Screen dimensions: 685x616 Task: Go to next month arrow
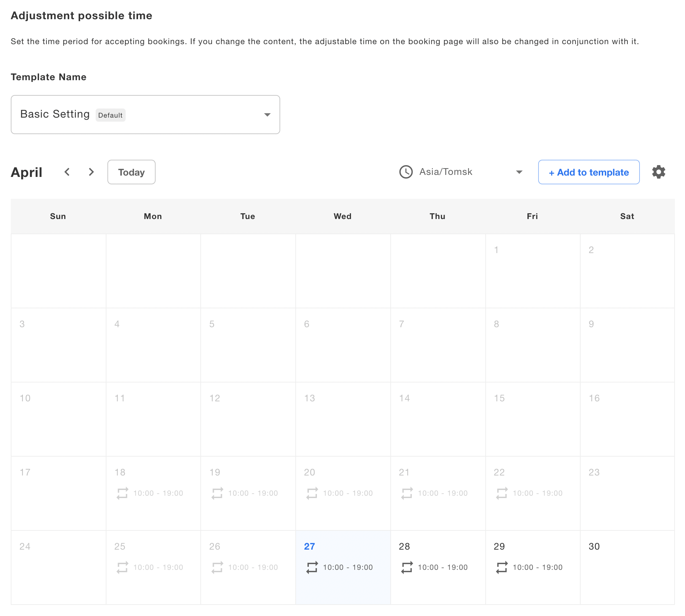[x=91, y=172]
